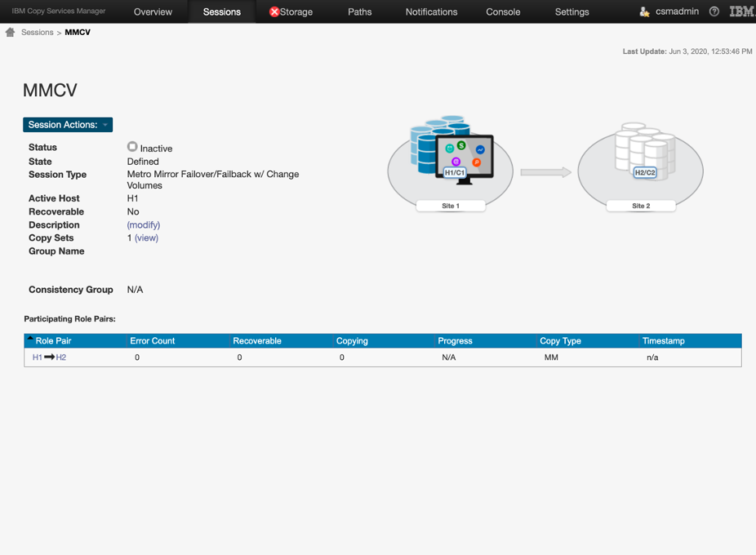Click the Sessions breadcrumb link

(x=37, y=33)
